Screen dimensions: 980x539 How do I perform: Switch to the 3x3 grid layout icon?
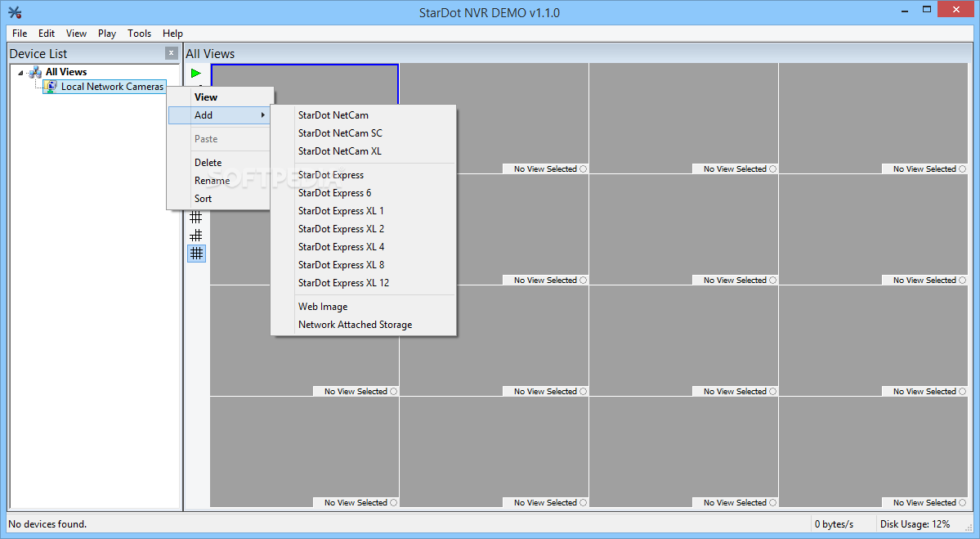(x=196, y=217)
